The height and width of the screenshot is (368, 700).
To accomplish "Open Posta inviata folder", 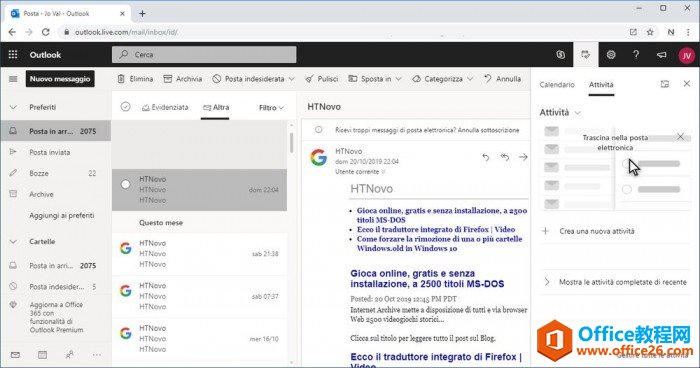I will (56, 152).
